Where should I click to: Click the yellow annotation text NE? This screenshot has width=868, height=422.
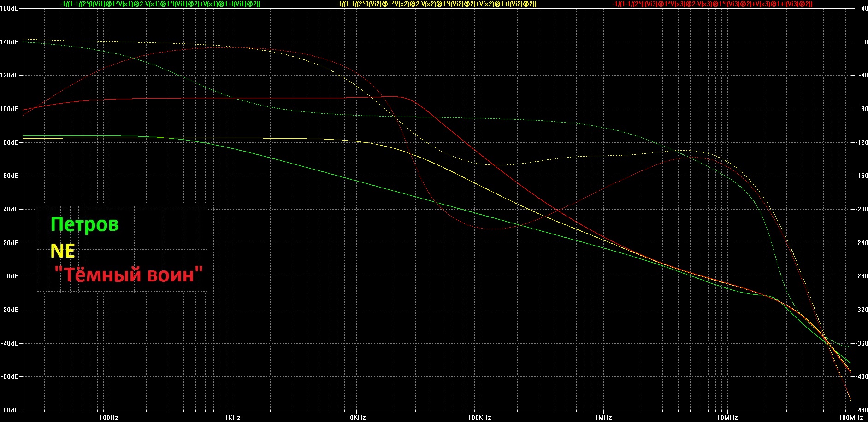[x=63, y=251]
